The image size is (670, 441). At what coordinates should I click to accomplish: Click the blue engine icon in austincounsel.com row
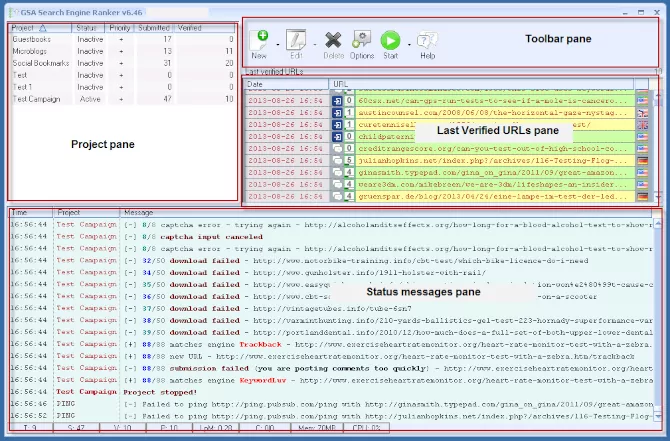click(337, 113)
